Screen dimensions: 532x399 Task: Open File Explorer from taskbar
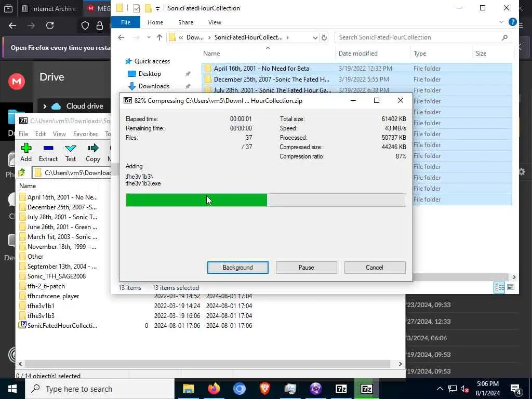point(188,389)
